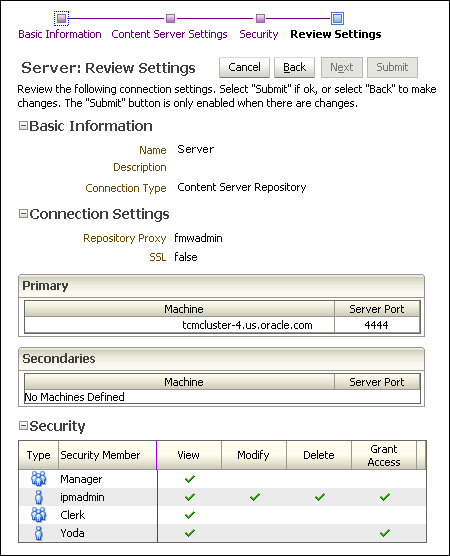Select the Yoda security member name
This screenshot has width=450, height=556.
[72, 533]
